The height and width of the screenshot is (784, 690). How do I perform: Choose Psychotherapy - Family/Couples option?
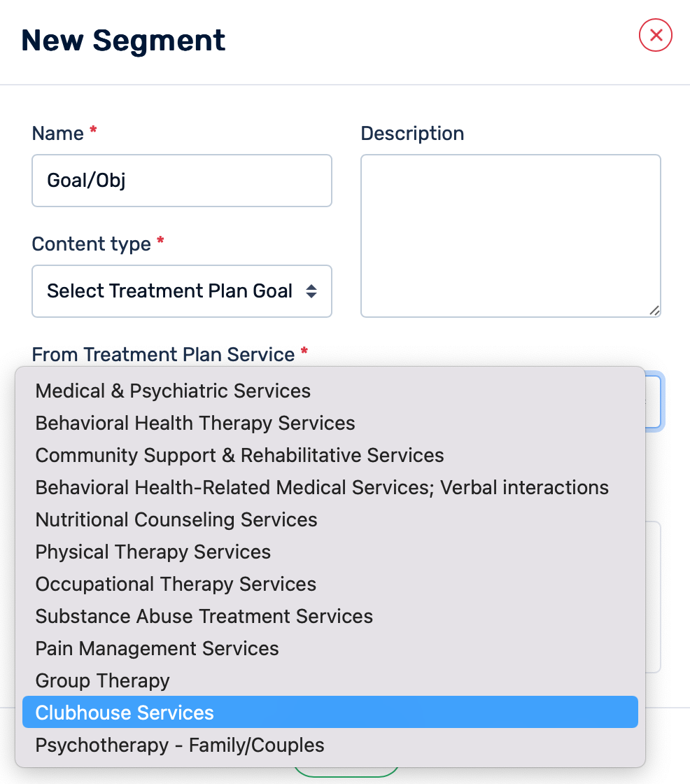tap(180, 745)
